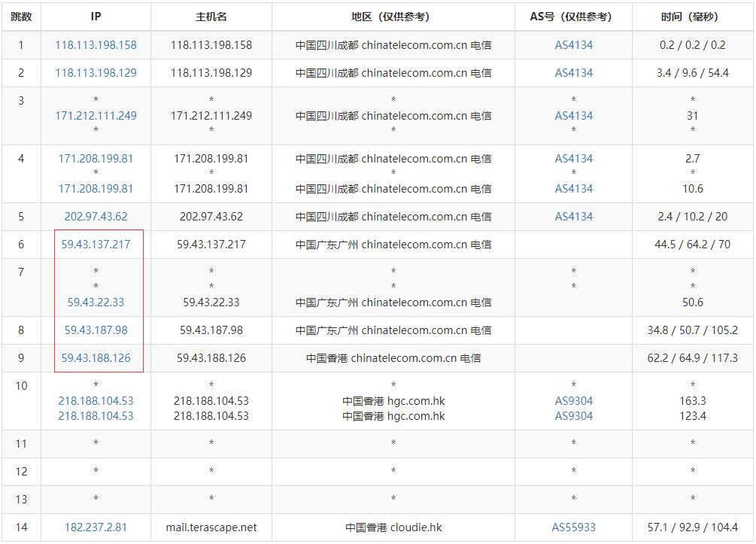This screenshot has height=544, width=756.
Task: Select the time value 2.4 / 10.2 / 20
Action: coord(693,217)
